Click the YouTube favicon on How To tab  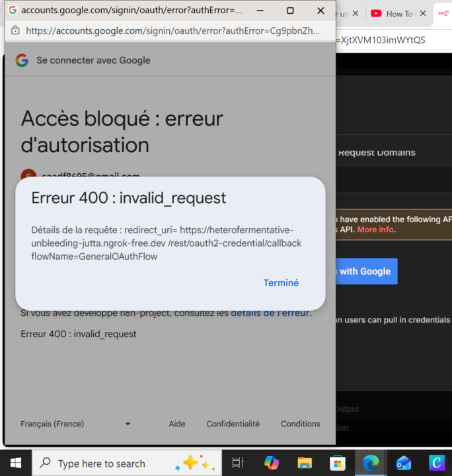[376, 14]
